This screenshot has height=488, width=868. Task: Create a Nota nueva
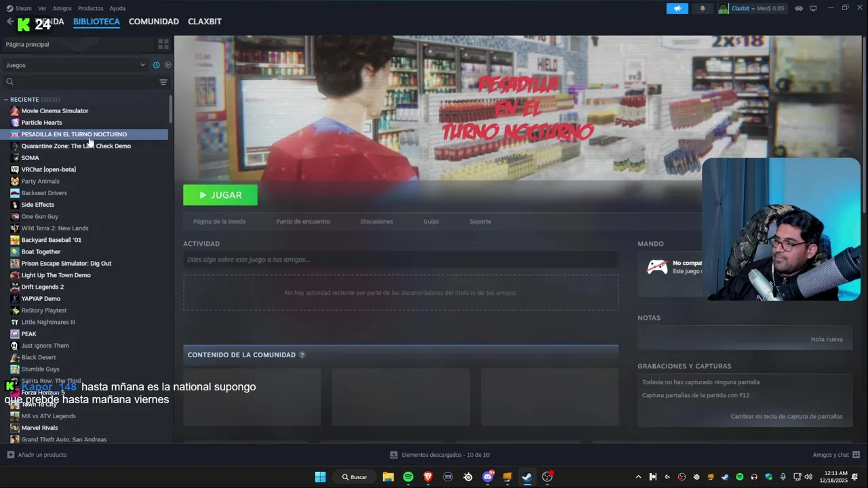point(827,340)
